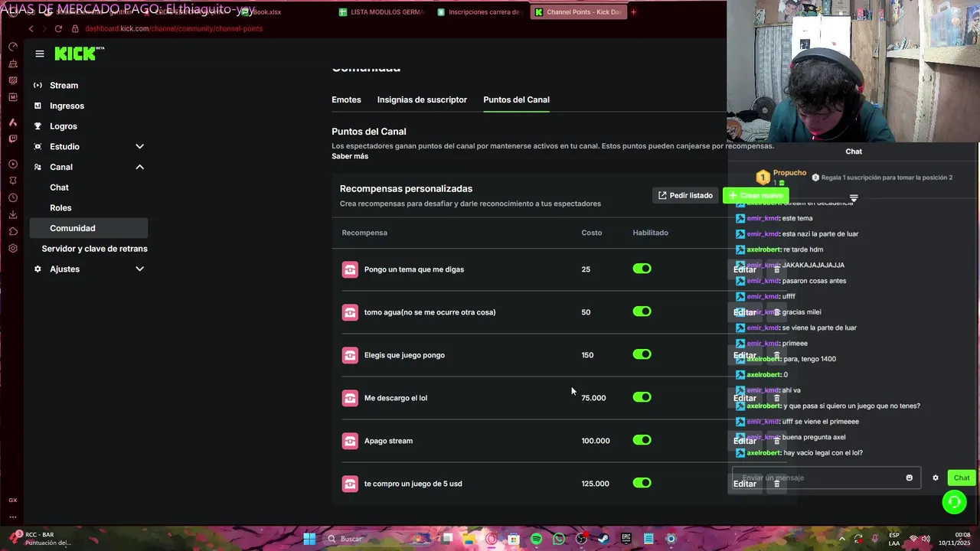This screenshot has height=551, width=980.
Task: Disable 'Pongo un tema que me digas' reward
Action: 642,269
